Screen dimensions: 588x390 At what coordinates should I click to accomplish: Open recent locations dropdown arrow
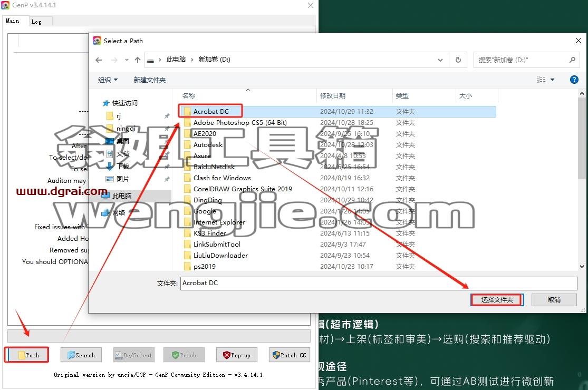[x=127, y=60]
